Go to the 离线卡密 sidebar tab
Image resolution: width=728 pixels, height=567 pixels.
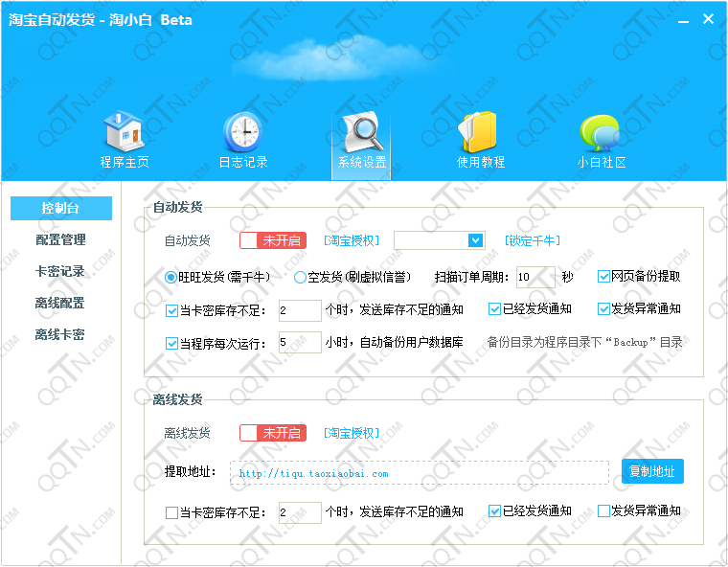pos(60,334)
